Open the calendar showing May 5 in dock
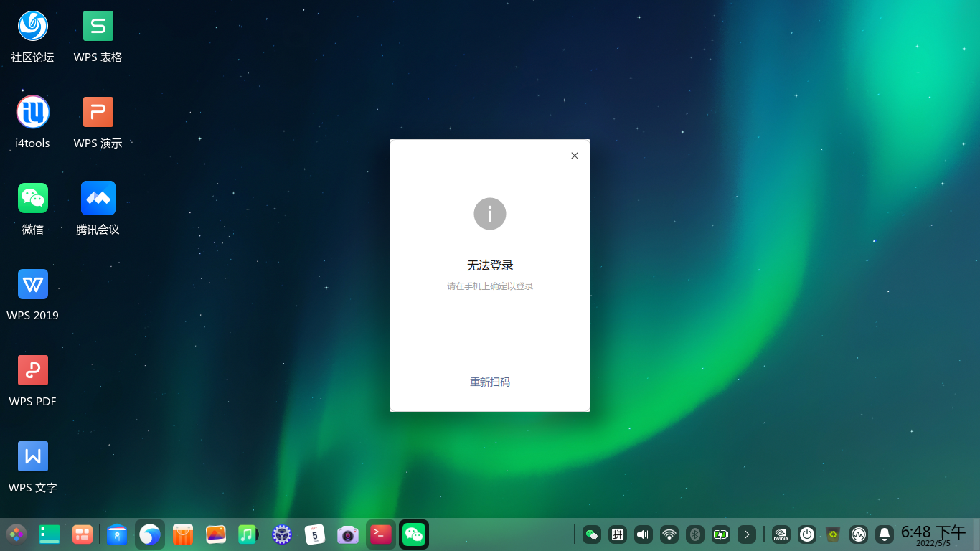 (x=315, y=534)
